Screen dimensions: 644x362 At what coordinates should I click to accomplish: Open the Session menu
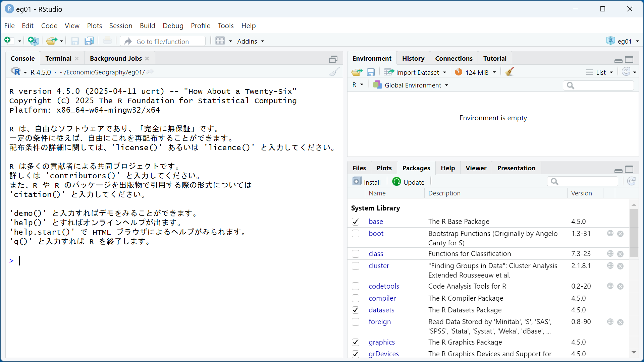pyautogui.click(x=121, y=26)
